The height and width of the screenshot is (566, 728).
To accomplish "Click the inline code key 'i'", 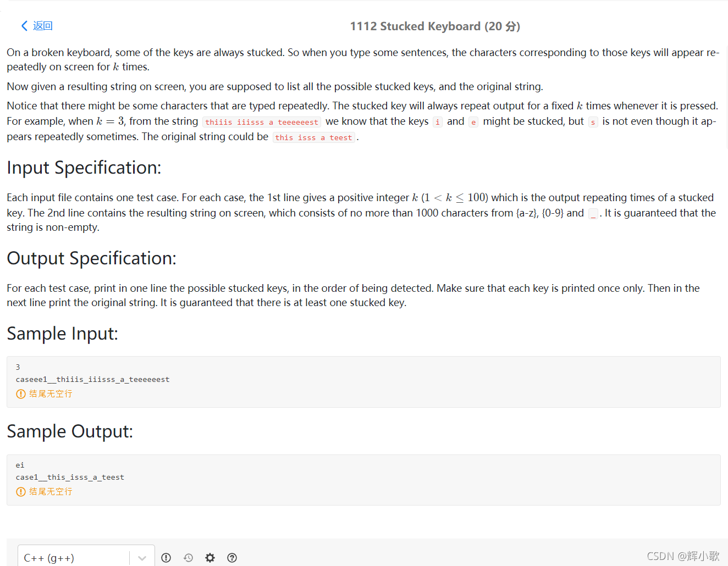I will 438,122.
